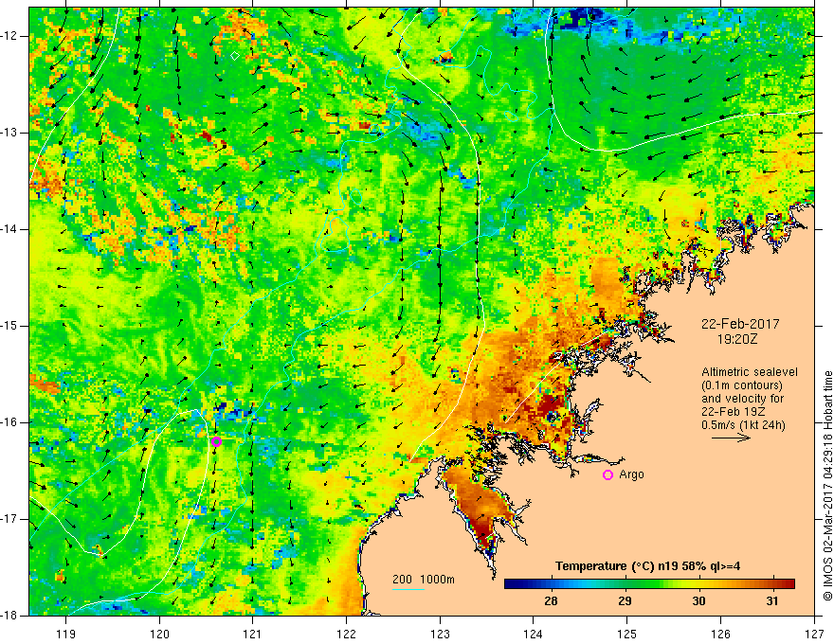Screen dimensions: 834x644
Task: Click latitude label -17 on the axis
Action: click(x=9, y=519)
